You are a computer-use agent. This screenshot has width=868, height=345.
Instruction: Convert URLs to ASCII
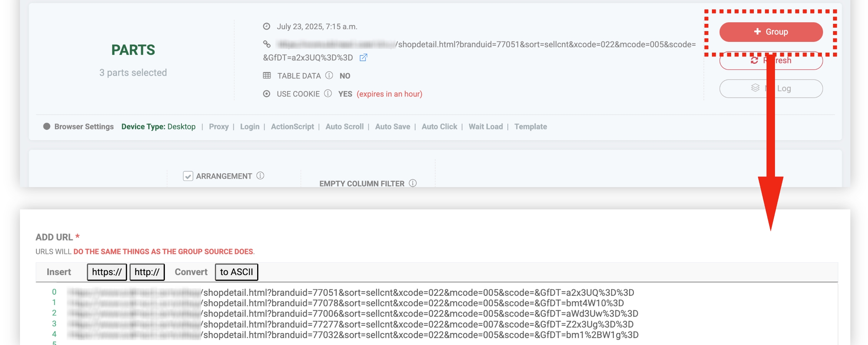(236, 272)
